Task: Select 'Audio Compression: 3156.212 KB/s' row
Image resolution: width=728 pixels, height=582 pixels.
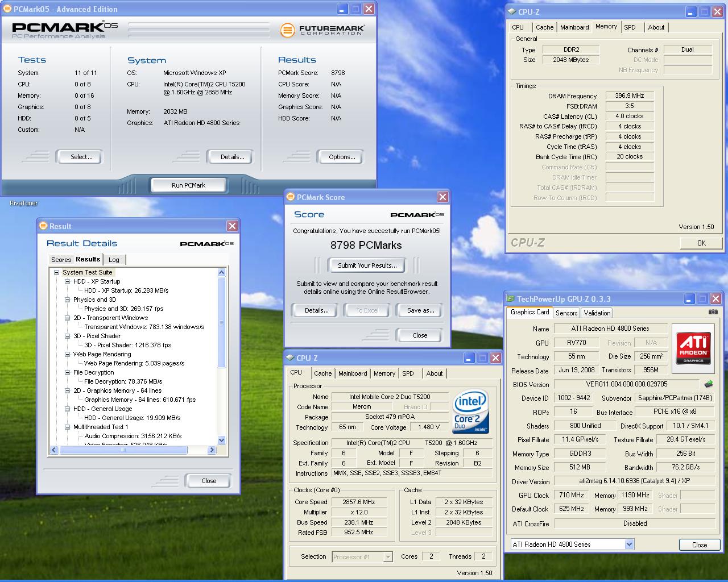Action: point(133,436)
